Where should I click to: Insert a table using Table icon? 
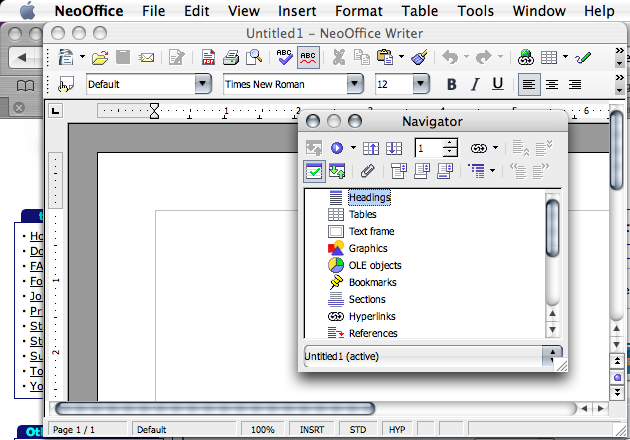click(549, 57)
